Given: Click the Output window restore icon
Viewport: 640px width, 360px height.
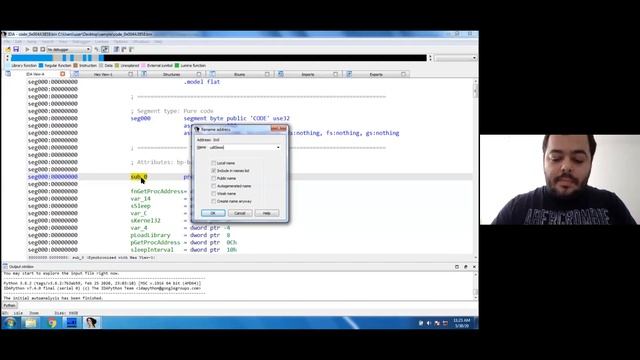Looking at the screenshot, I should [x=457, y=267].
